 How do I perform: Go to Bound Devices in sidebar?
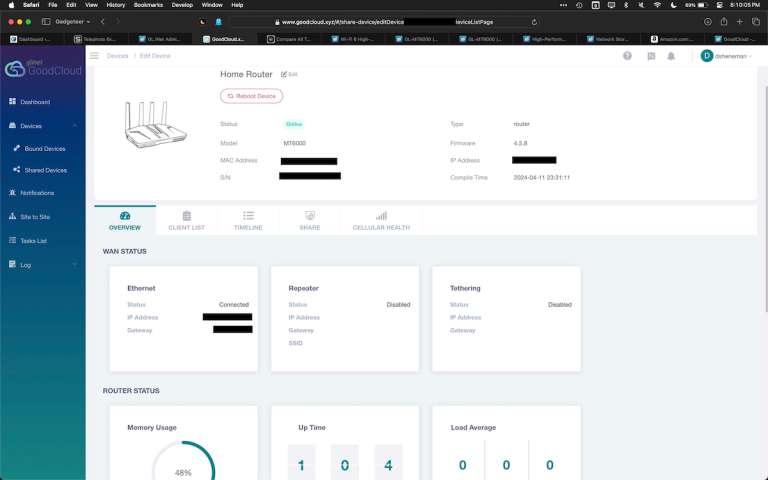click(x=45, y=148)
